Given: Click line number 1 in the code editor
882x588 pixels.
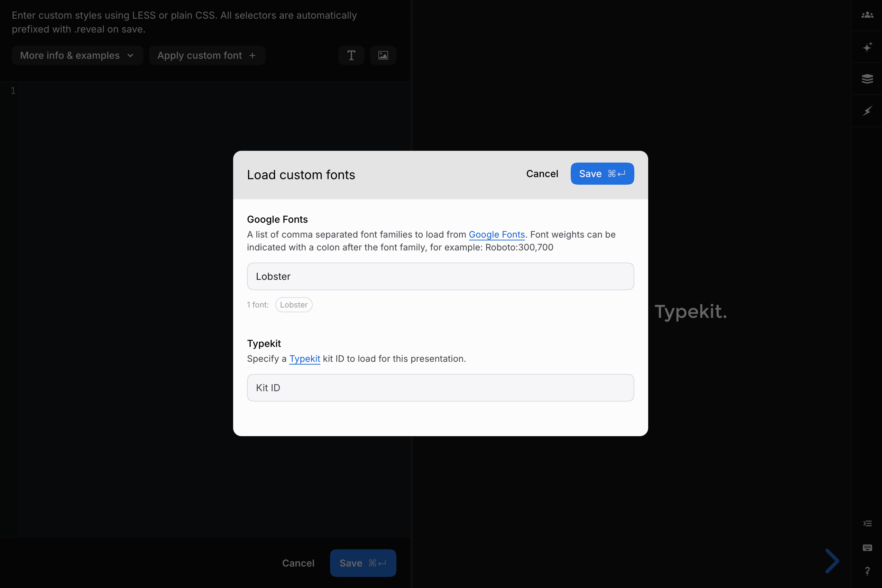Looking at the screenshot, I should (x=13, y=91).
